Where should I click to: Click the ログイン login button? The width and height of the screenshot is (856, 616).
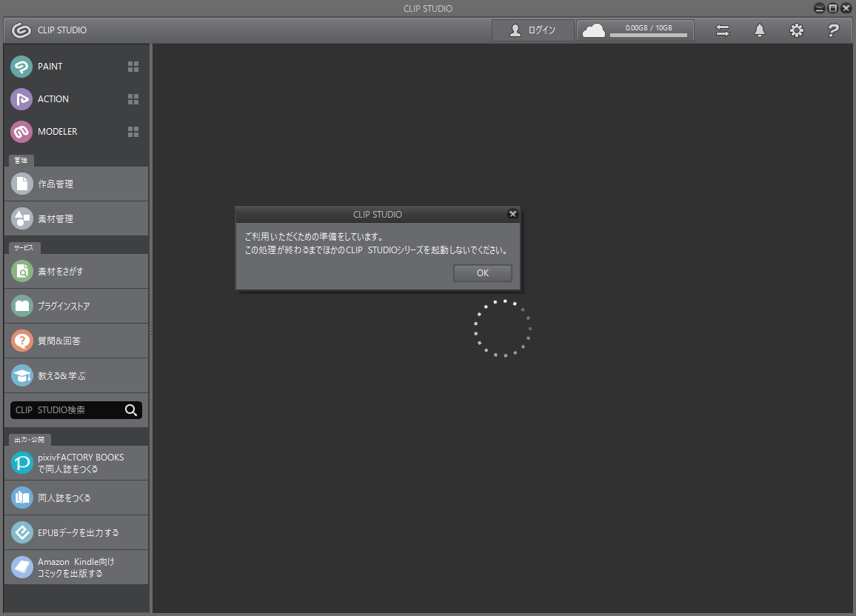533,30
